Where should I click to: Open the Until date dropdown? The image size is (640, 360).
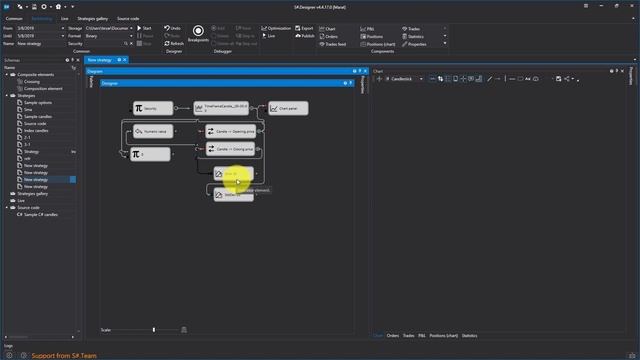pos(62,36)
